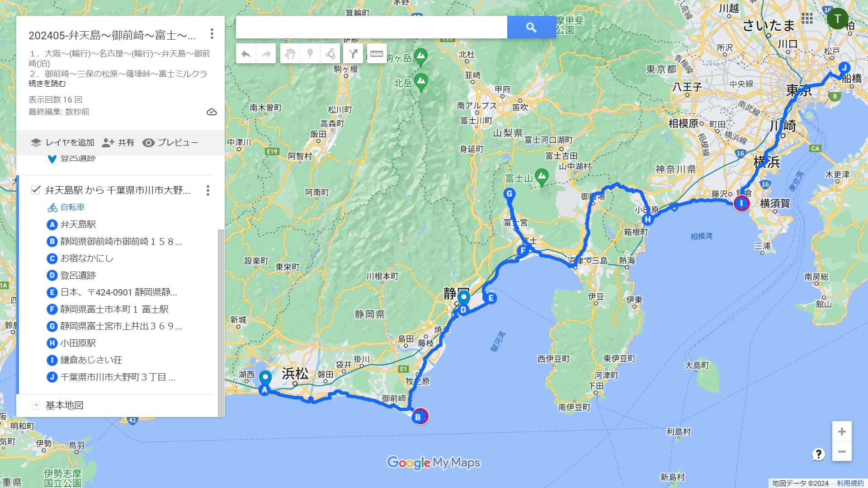Open the map title options menu

click(x=212, y=34)
